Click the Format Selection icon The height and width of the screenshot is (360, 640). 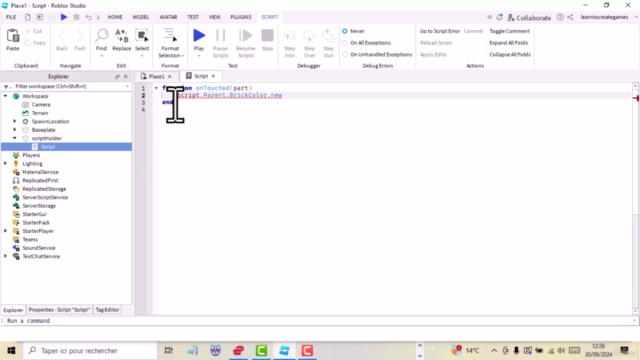(170, 36)
